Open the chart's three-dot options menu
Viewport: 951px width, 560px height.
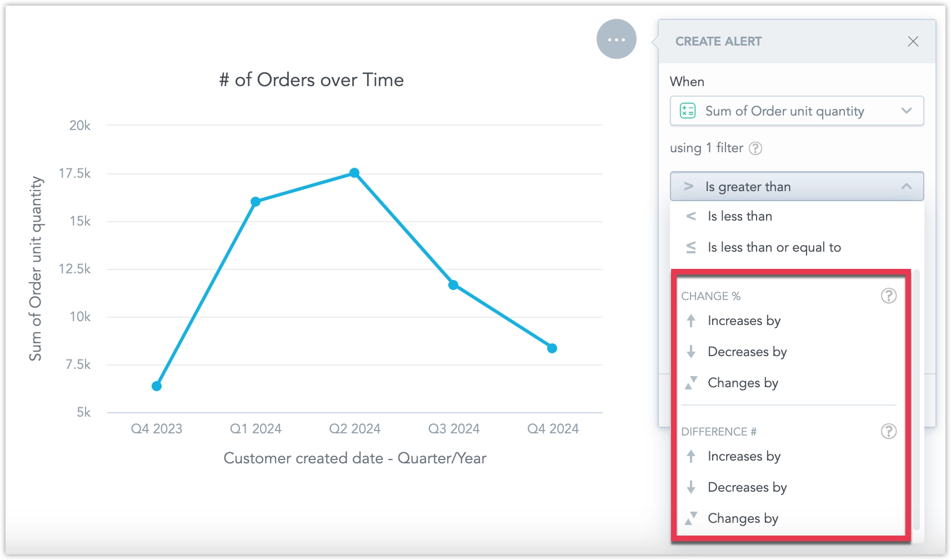[x=616, y=39]
